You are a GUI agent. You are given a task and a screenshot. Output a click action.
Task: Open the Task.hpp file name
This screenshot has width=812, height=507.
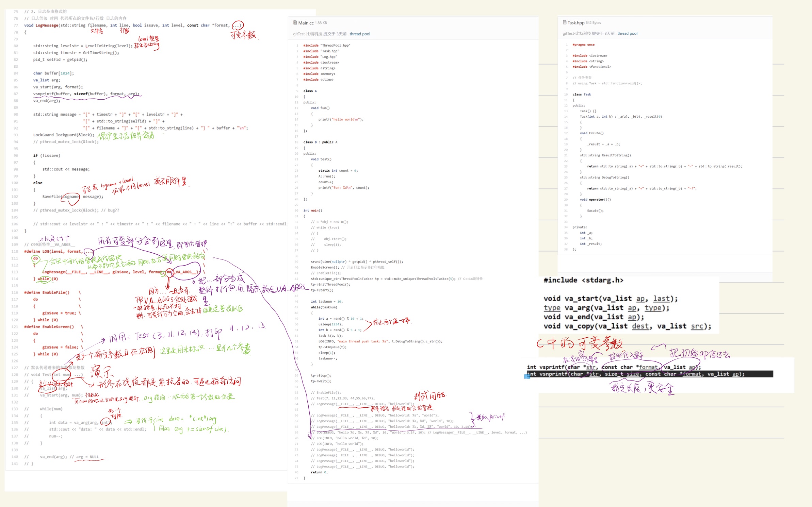pyautogui.click(x=576, y=22)
